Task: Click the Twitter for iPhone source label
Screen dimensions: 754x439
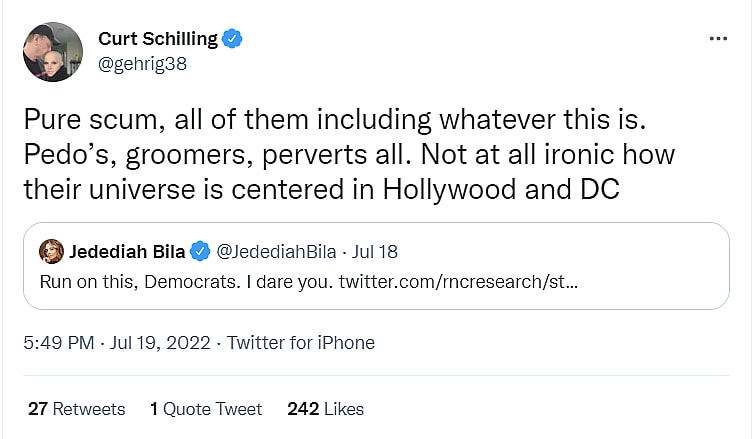Action: 300,343
